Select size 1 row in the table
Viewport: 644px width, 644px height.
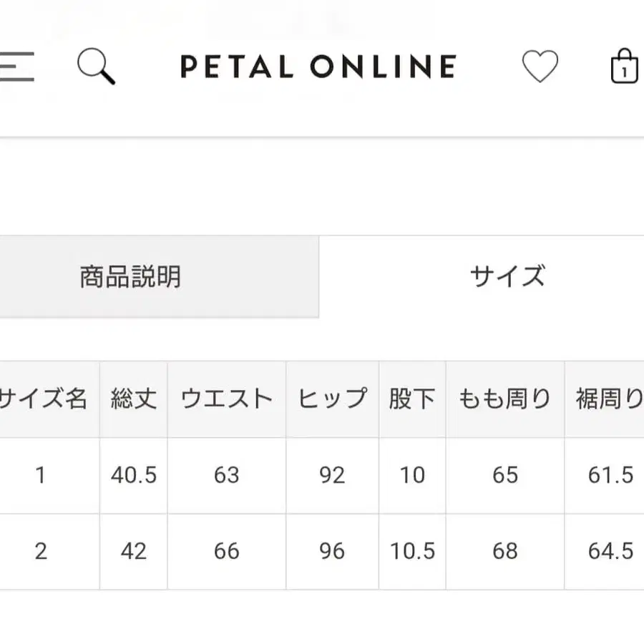42,475
